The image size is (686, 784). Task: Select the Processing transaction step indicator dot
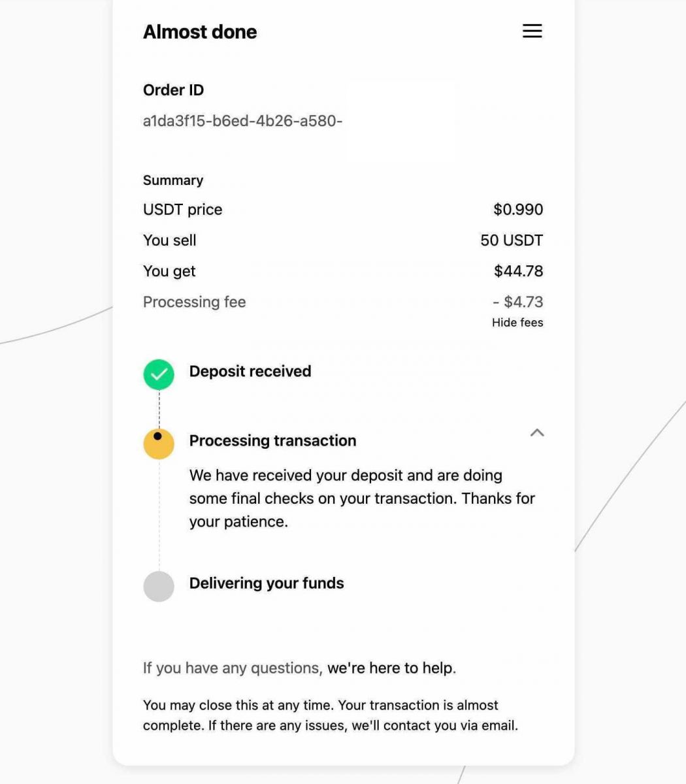click(x=158, y=436)
